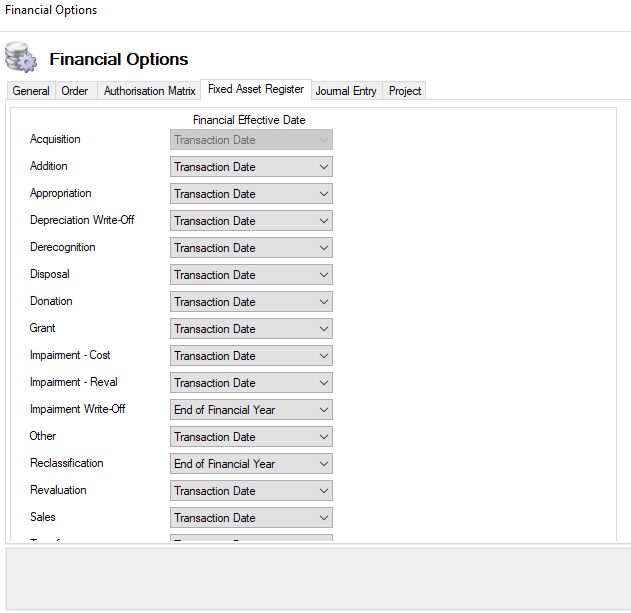Expand the Disposal date dropdown
The width and height of the screenshot is (631, 613).
point(251,275)
